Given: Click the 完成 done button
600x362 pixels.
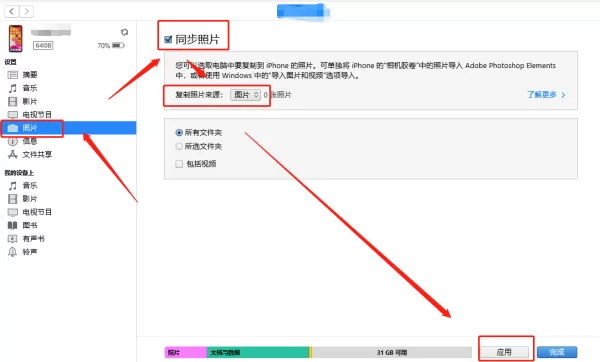Looking at the screenshot, I should [557, 352].
